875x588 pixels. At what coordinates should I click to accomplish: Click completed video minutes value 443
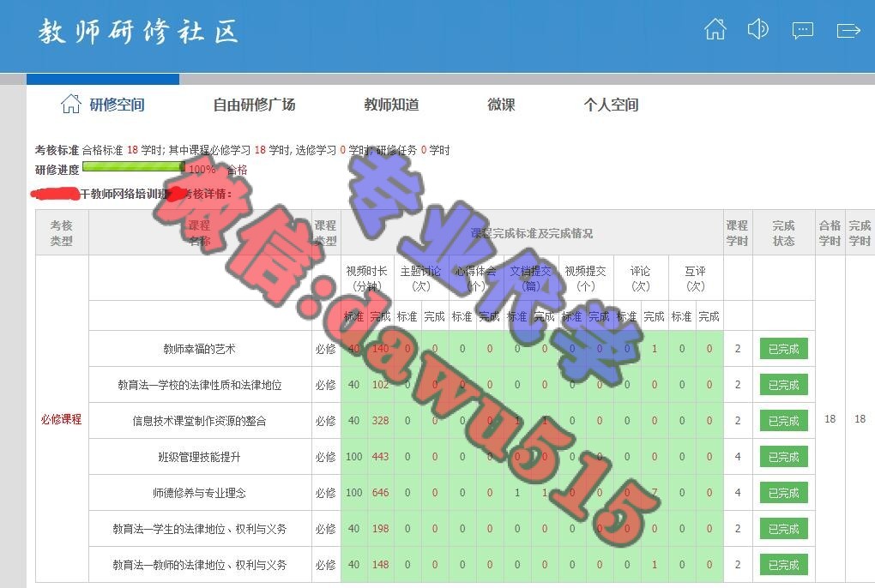[381, 457]
